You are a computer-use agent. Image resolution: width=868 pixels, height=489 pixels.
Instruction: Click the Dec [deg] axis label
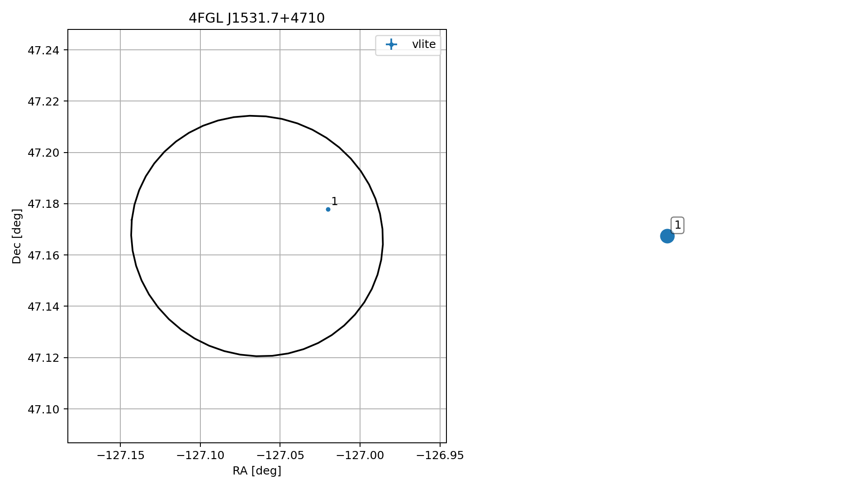click(x=17, y=236)
